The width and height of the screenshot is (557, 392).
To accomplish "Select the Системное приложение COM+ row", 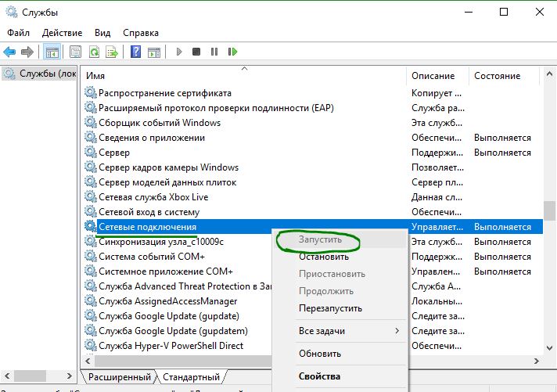I will coord(178,272).
